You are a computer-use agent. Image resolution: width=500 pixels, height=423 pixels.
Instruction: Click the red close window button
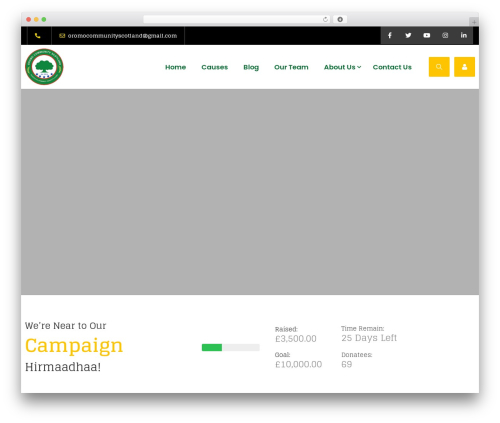click(29, 19)
